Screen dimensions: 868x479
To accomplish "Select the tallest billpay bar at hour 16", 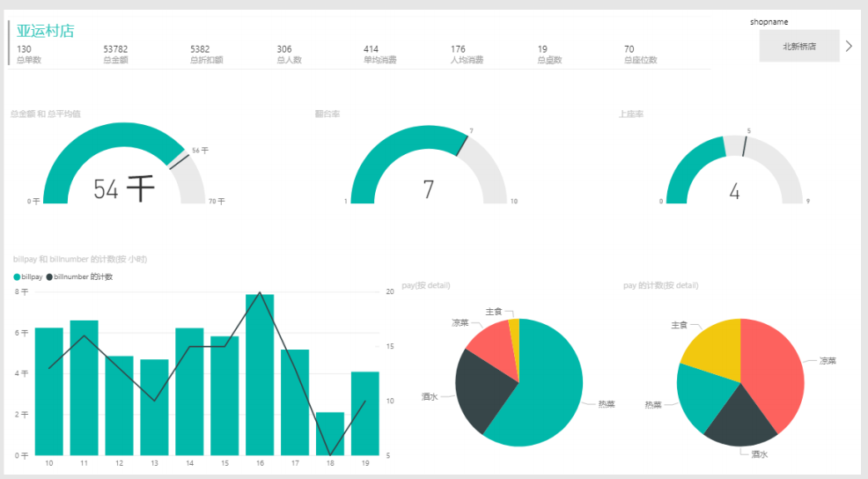I will (260, 375).
